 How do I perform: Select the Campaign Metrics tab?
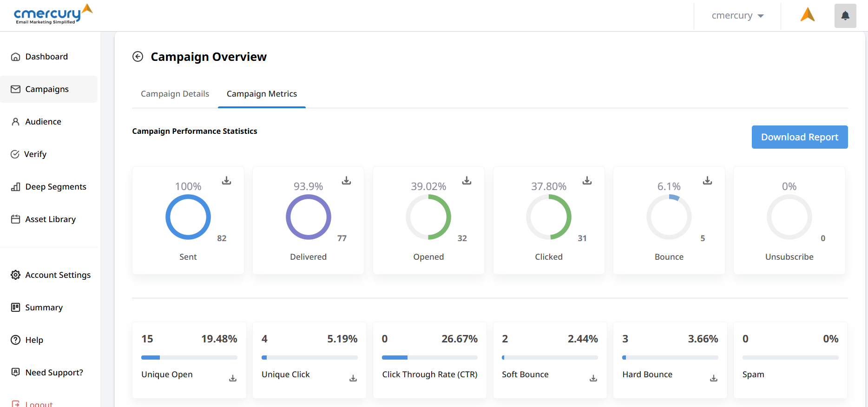[262, 94]
